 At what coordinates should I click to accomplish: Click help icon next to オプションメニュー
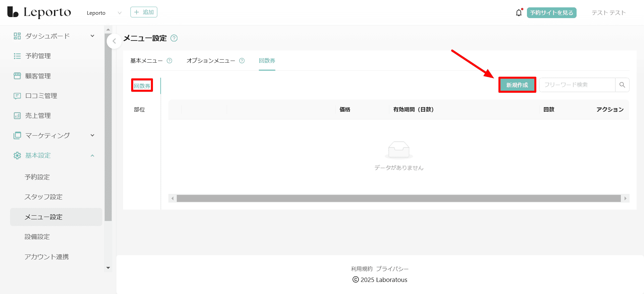tap(242, 61)
